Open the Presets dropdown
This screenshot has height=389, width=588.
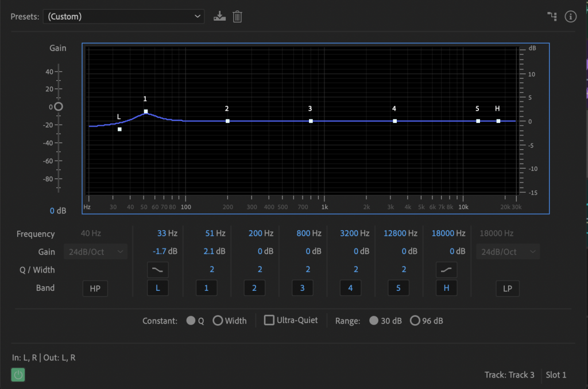click(123, 17)
